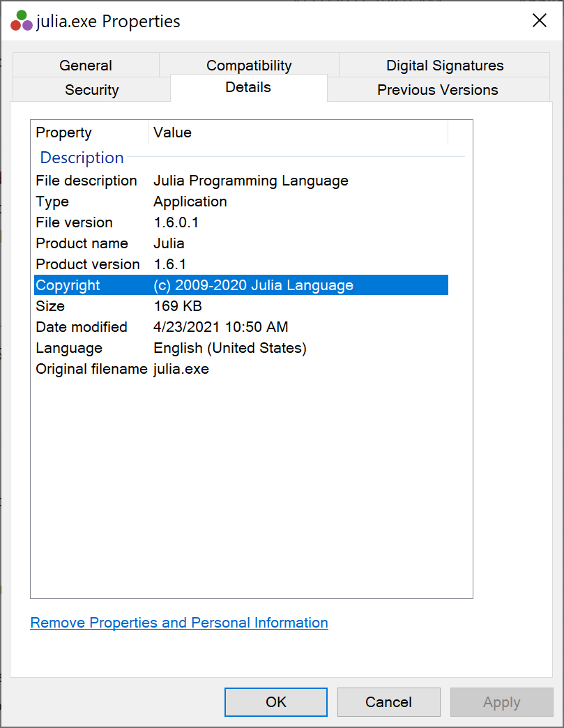
Task: Click the julia.exe original filename value
Action: (181, 369)
